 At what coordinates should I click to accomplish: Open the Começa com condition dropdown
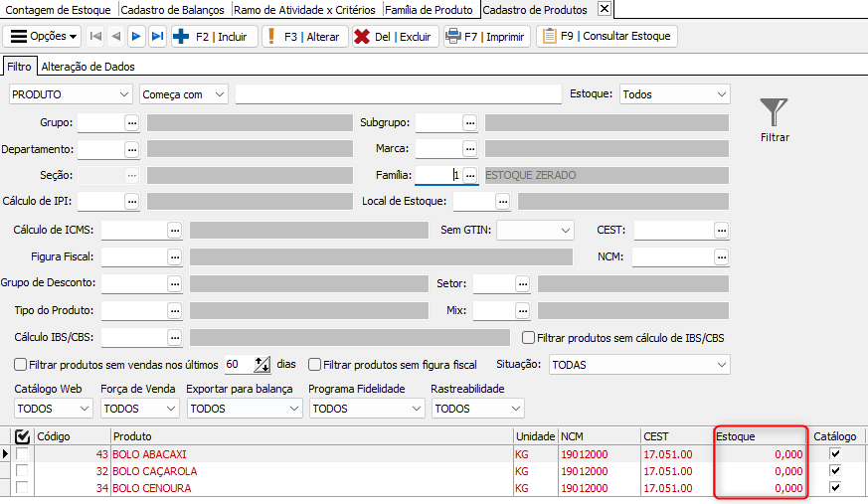click(184, 94)
